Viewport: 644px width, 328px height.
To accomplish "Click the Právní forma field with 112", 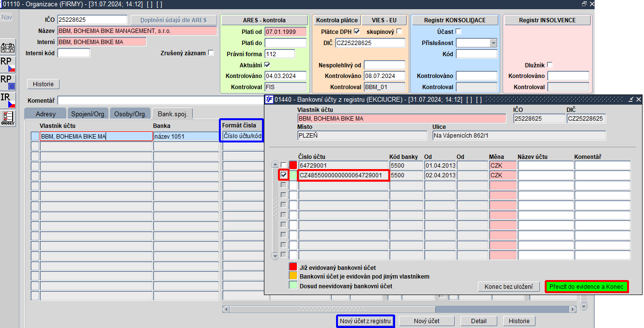I will click(279, 54).
